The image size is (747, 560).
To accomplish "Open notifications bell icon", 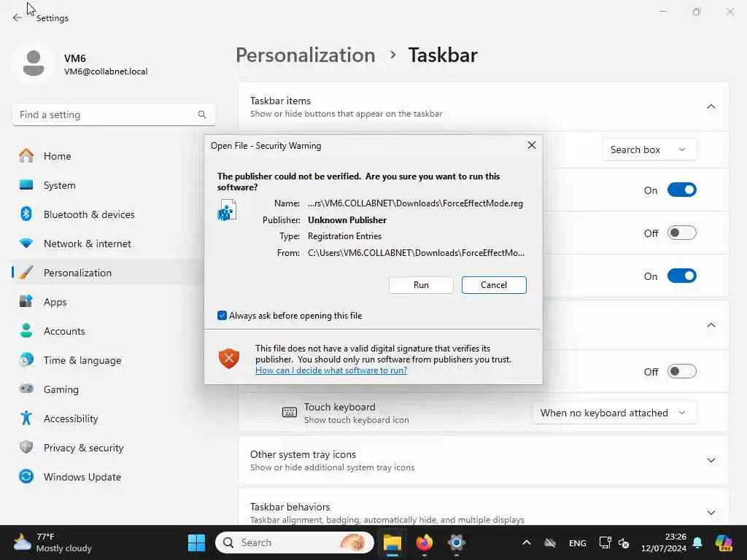I will (x=697, y=542).
